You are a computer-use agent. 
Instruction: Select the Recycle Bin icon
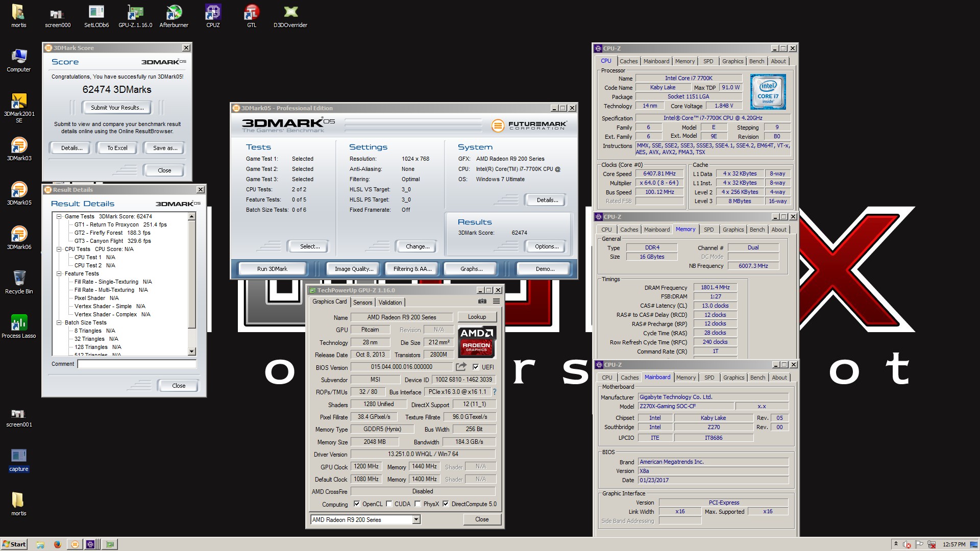pos(19,283)
